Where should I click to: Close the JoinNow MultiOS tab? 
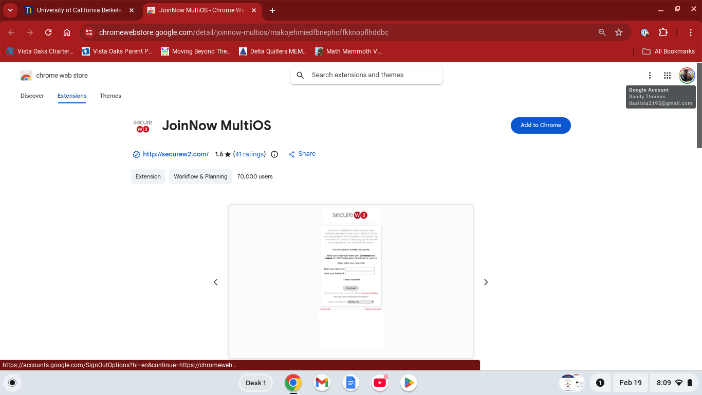254,10
